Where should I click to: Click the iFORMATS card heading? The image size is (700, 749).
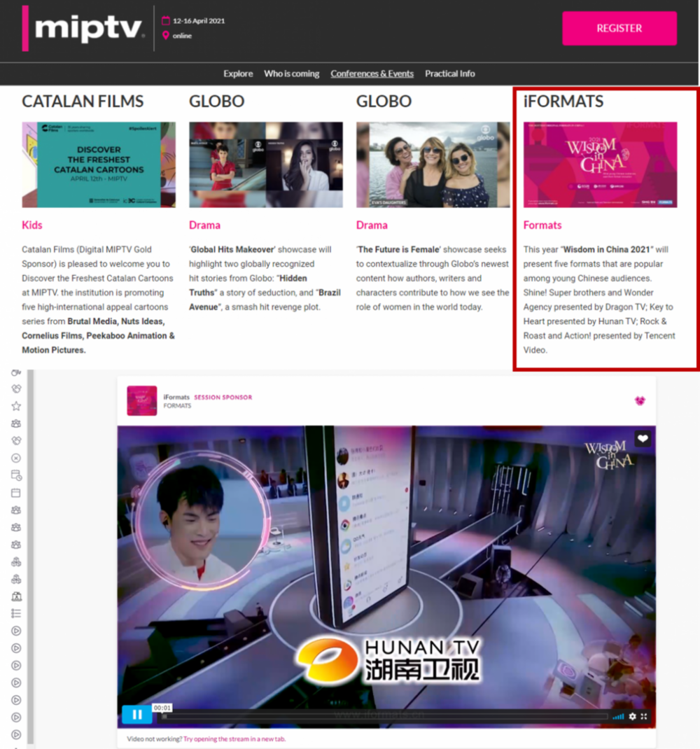pyautogui.click(x=563, y=101)
